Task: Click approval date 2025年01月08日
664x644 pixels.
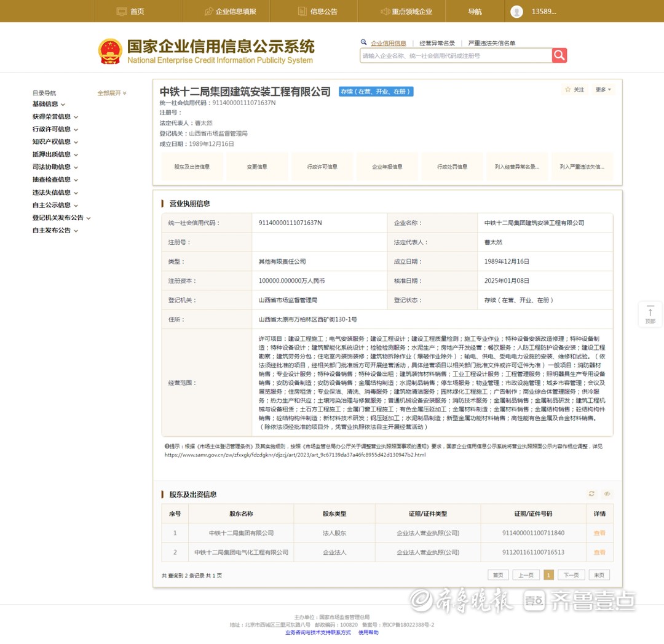Action: [507, 280]
